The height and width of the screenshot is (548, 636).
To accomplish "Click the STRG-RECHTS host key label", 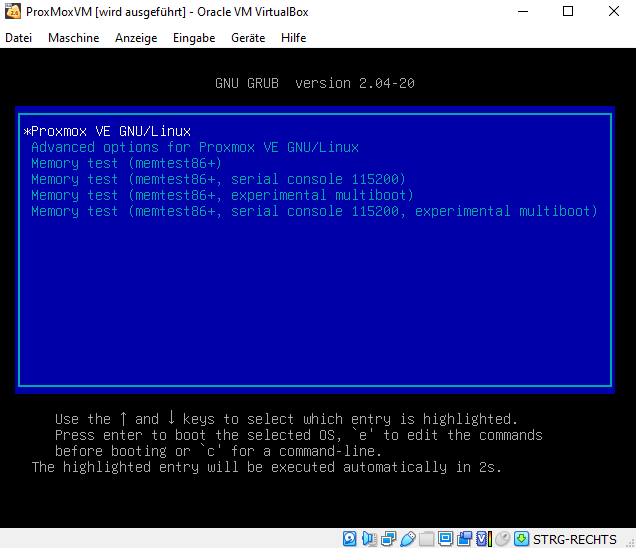I will (575, 539).
